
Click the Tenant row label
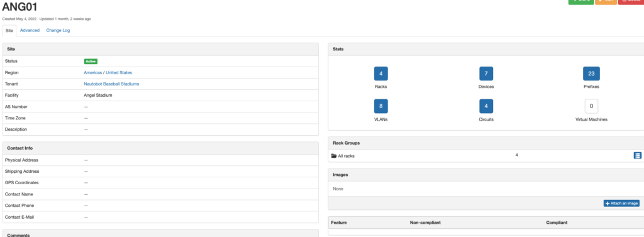click(x=11, y=84)
